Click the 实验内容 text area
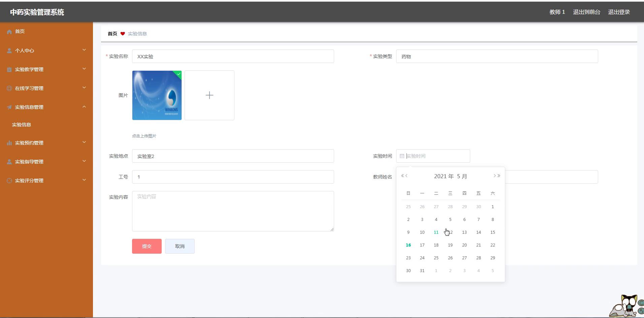 coord(233,211)
